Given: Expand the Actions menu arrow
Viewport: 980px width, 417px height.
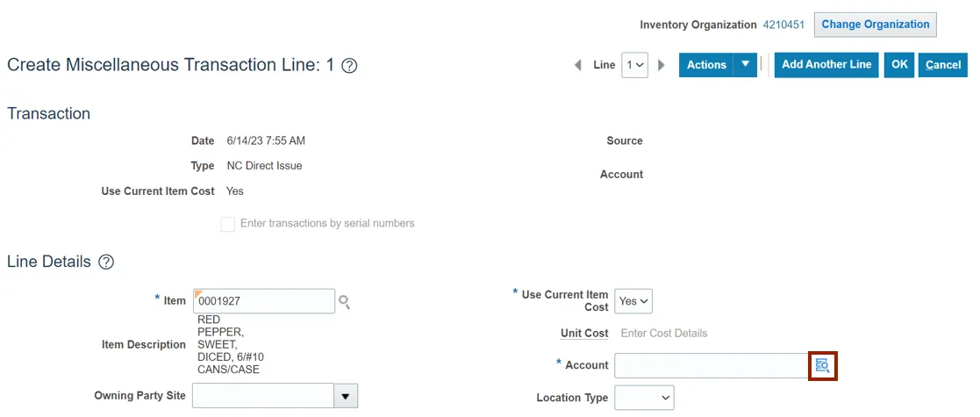Looking at the screenshot, I should (x=746, y=64).
